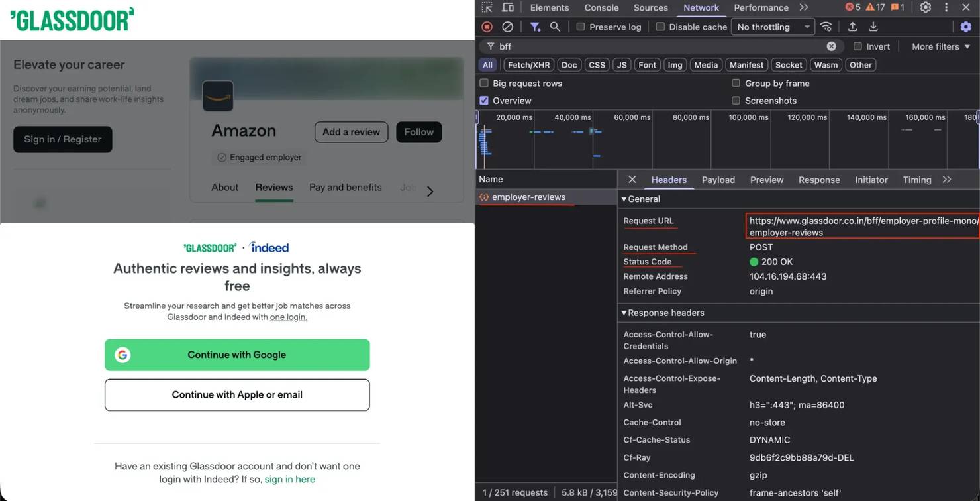Toggle the device toolbar icon
This screenshot has width=980, height=501.
tap(508, 7)
